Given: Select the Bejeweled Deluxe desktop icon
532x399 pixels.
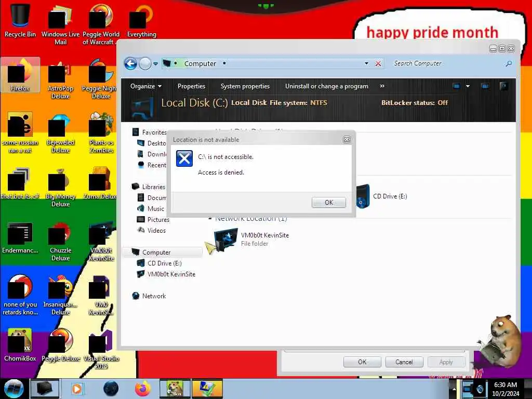Looking at the screenshot, I should click(60, 132).
